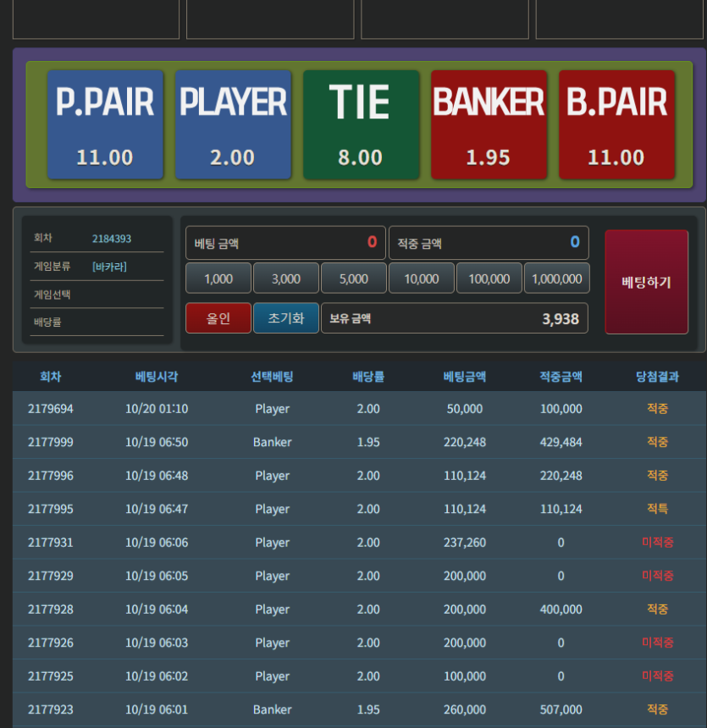Click the 적중금액 column header
707x728 pixels.
tap(561, 376)
